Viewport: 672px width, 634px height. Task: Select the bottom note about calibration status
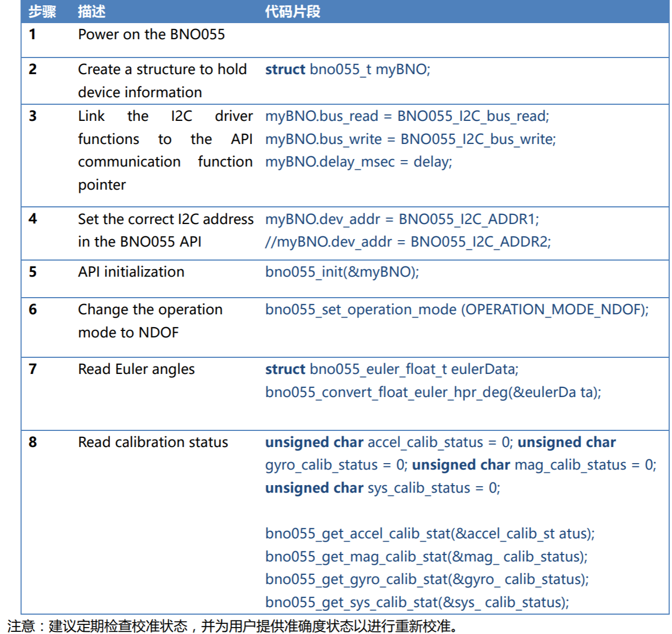[x=231, y=625]
